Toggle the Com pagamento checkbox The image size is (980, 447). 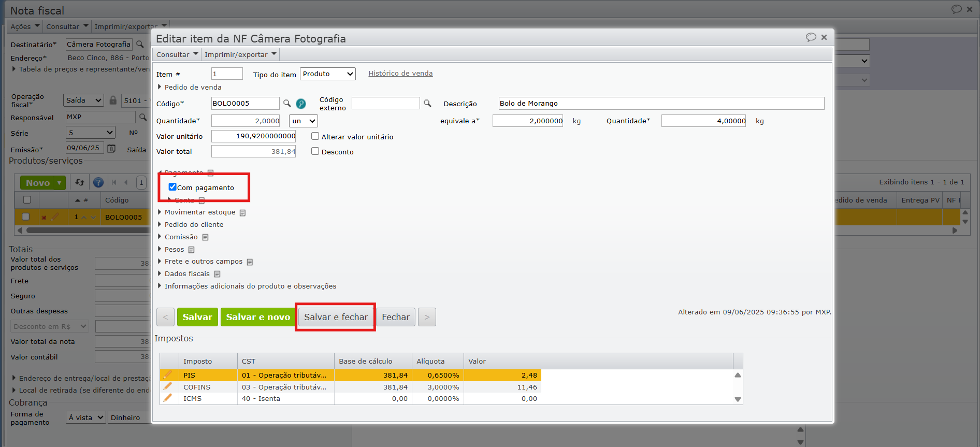[x=172, y=187]
